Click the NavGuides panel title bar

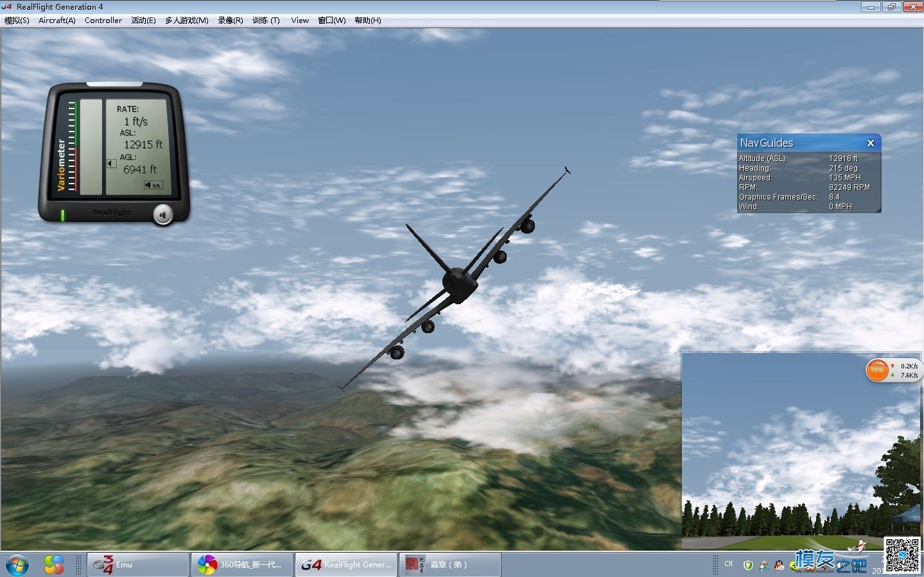tap(808, 142)
